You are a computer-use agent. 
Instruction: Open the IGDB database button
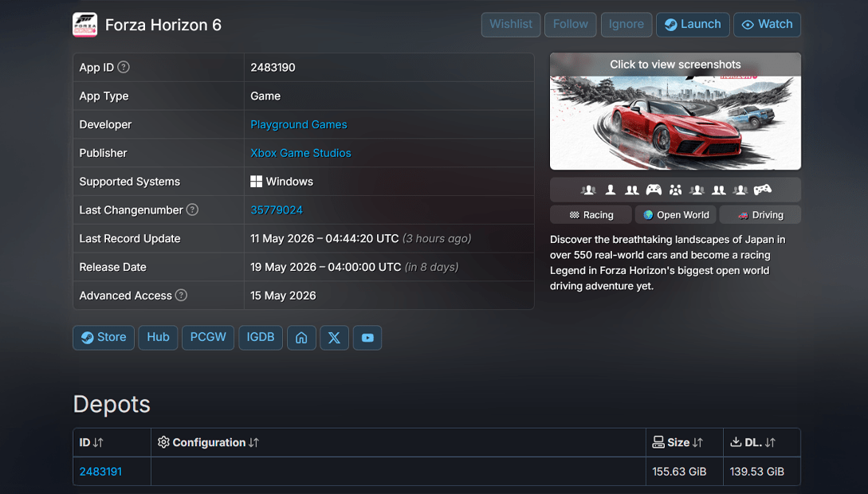tap(261, 338)
